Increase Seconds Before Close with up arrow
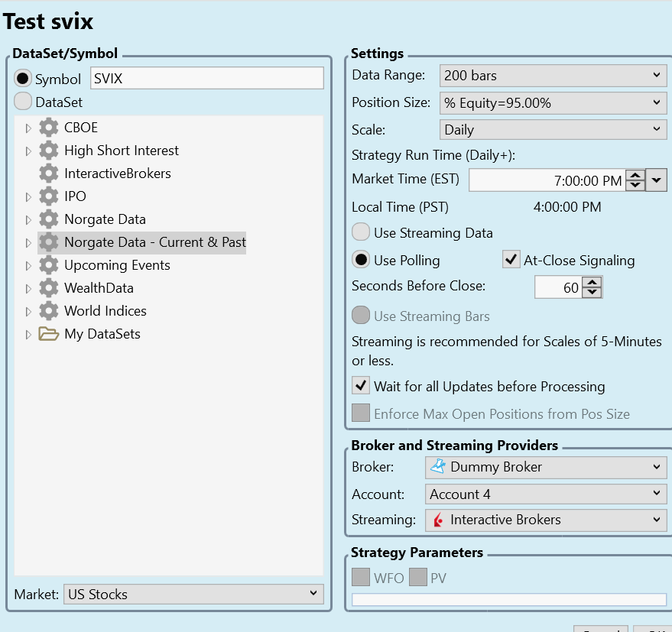The image size is (672, 632). 592,282
